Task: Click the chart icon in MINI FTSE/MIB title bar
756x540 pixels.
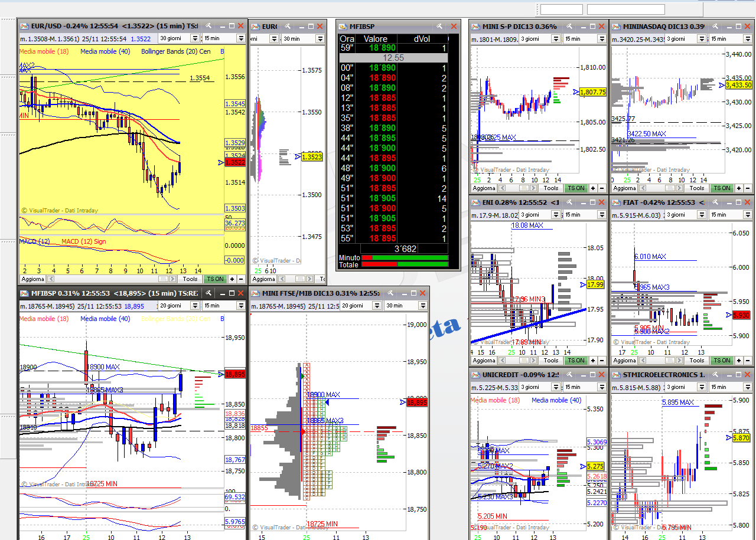Action: (x=256, y=293)
